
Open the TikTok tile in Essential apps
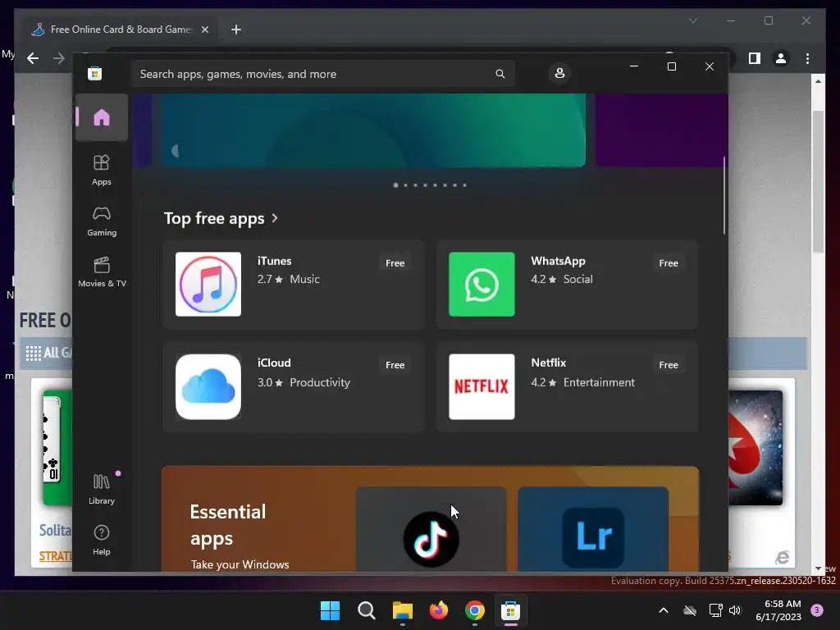coord(431,529)
